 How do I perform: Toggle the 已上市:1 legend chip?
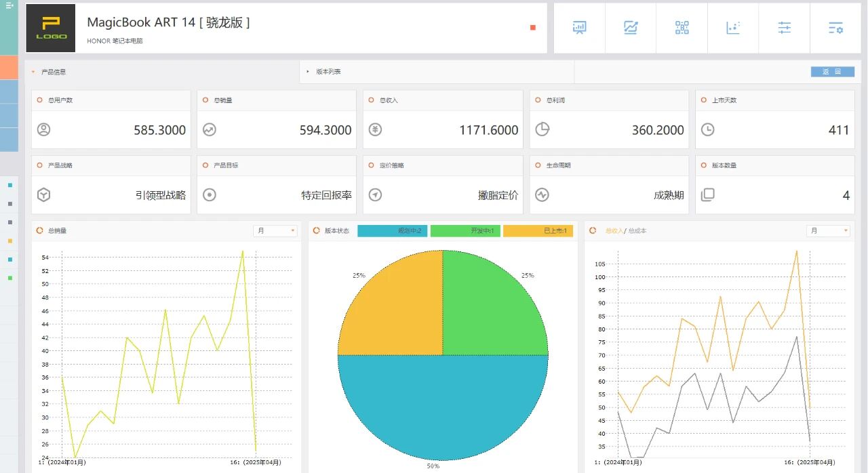pos(539,230)
